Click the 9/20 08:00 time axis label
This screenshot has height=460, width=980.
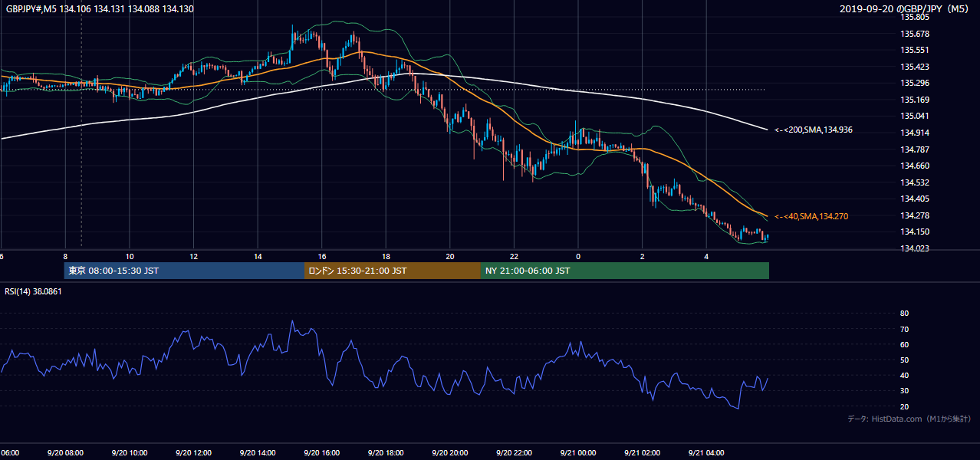(65, 452)
